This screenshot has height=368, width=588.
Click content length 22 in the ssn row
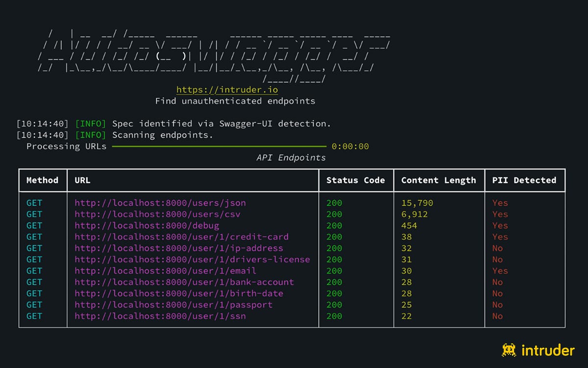(407, 315)
